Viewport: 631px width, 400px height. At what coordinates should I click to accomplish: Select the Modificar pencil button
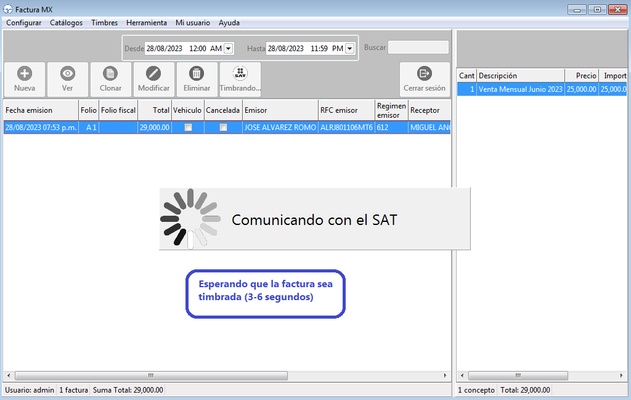tap(154, 79)
